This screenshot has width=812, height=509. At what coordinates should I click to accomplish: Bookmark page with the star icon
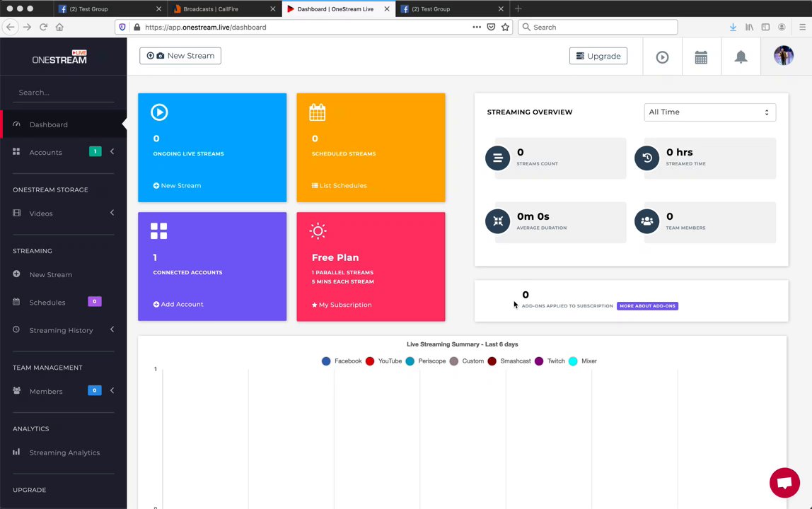[x=506, y=27]
